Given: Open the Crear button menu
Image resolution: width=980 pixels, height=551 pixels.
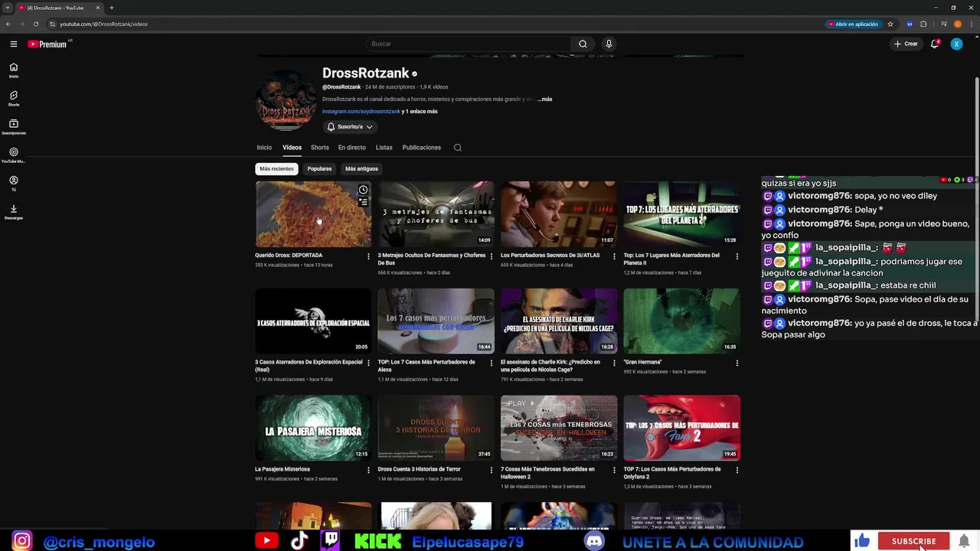Looking at the screenshot, I should click(906, 44).
